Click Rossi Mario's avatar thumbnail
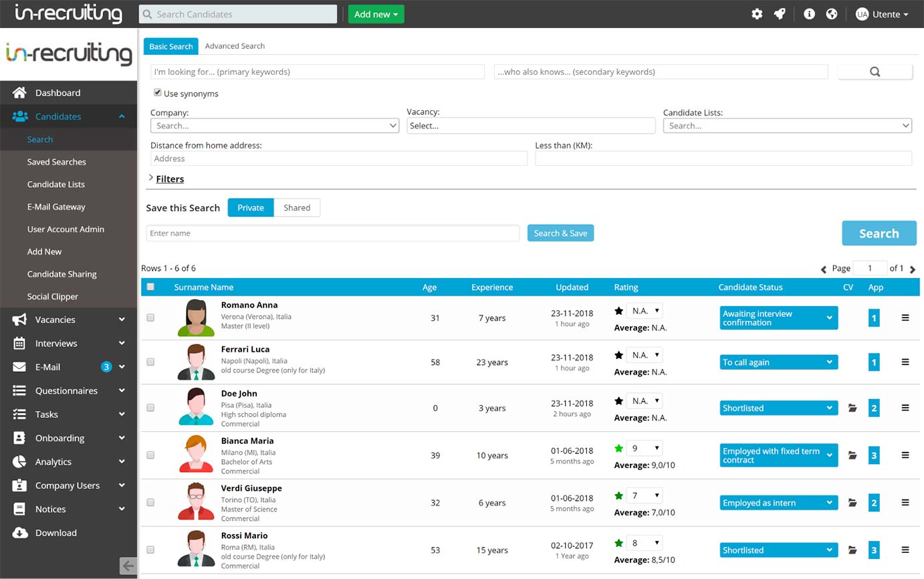 point(196,549)
